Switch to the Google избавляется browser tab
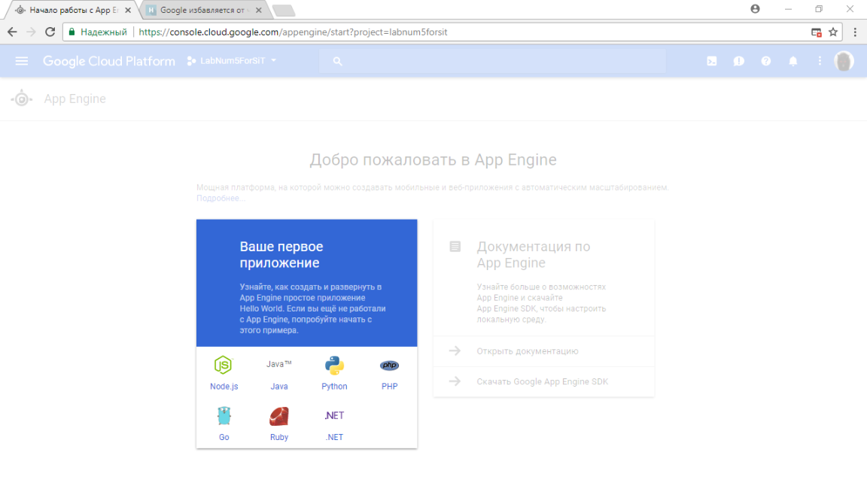 (202, 10)
